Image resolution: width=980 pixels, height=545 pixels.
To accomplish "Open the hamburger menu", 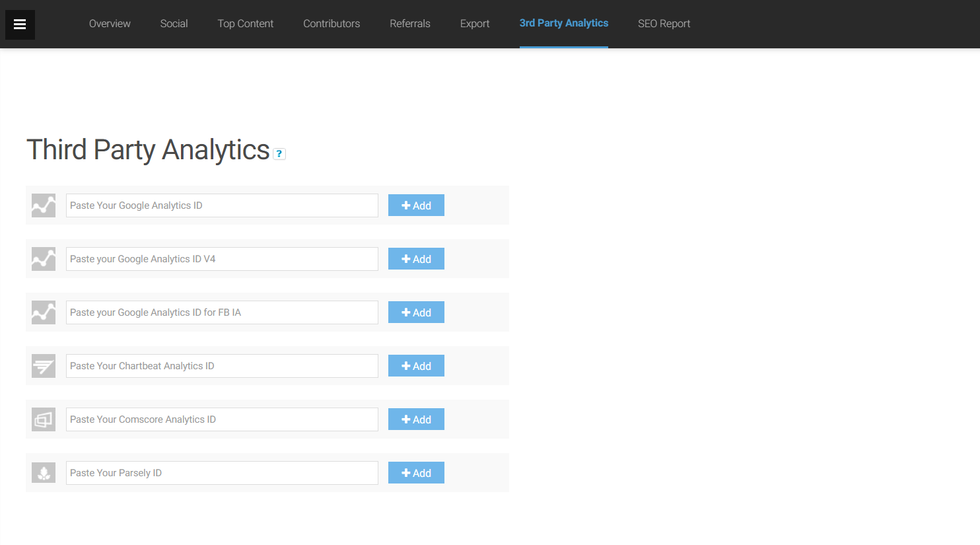I will pos(20,24).
